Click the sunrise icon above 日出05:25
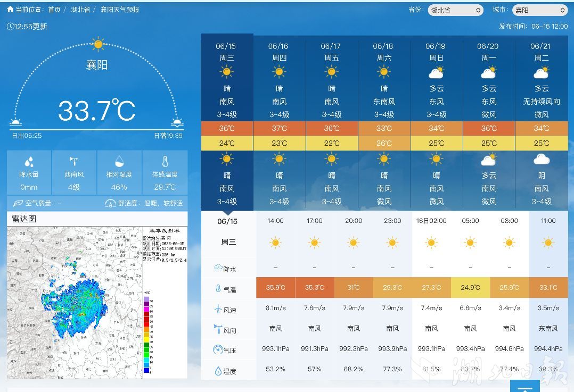 15,122
